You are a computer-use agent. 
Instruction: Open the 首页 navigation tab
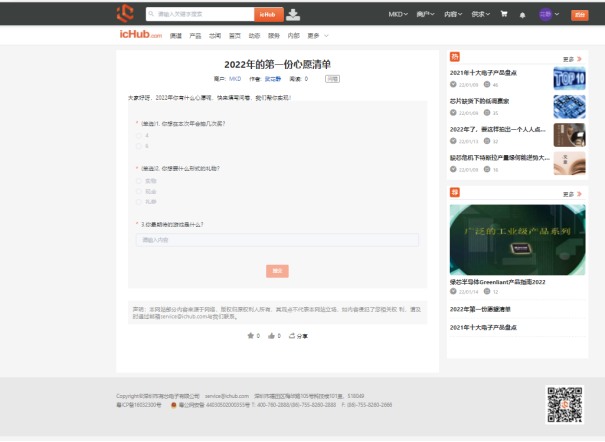[234, 36]
